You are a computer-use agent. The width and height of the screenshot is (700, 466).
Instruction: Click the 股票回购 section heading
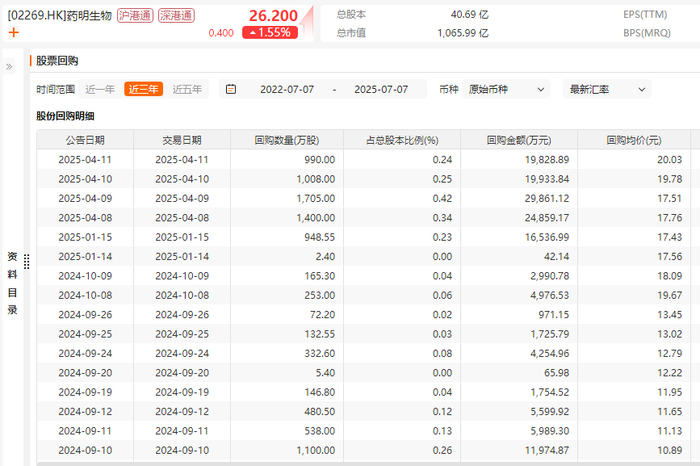click(x=57, y=61)
